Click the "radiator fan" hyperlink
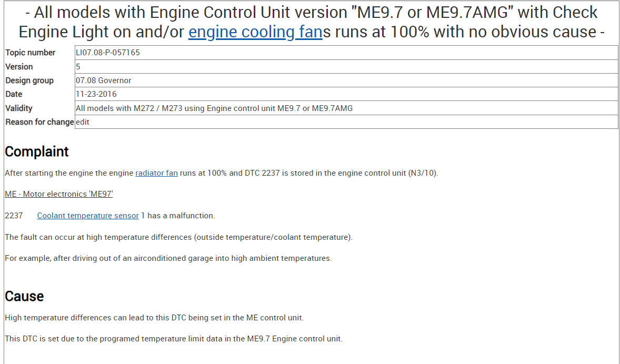This screenshot has width=620, height=364. click(x=156, y=173)
